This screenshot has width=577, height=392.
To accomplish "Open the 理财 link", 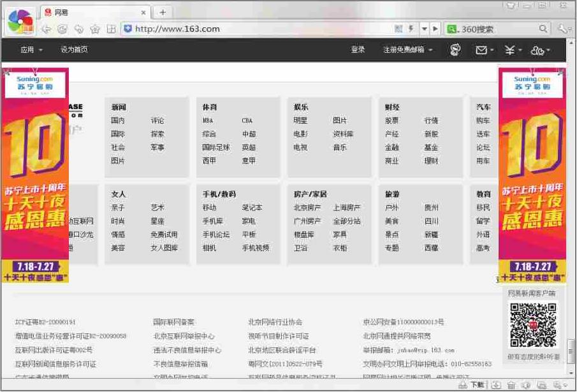I will coord(431,161).
